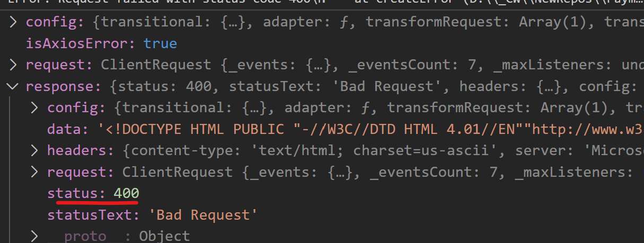644x243 pixels.
Task: Click the top-level request key label
Action: pyautogui.click(x=56, y=65)
